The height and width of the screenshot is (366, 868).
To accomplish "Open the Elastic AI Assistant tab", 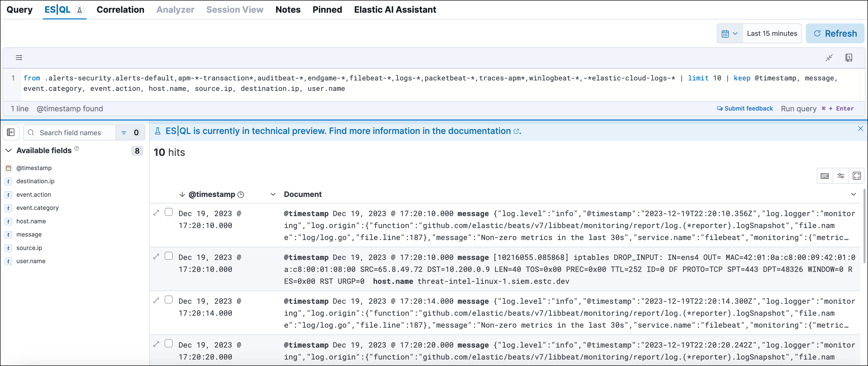I will click(394, 10).
